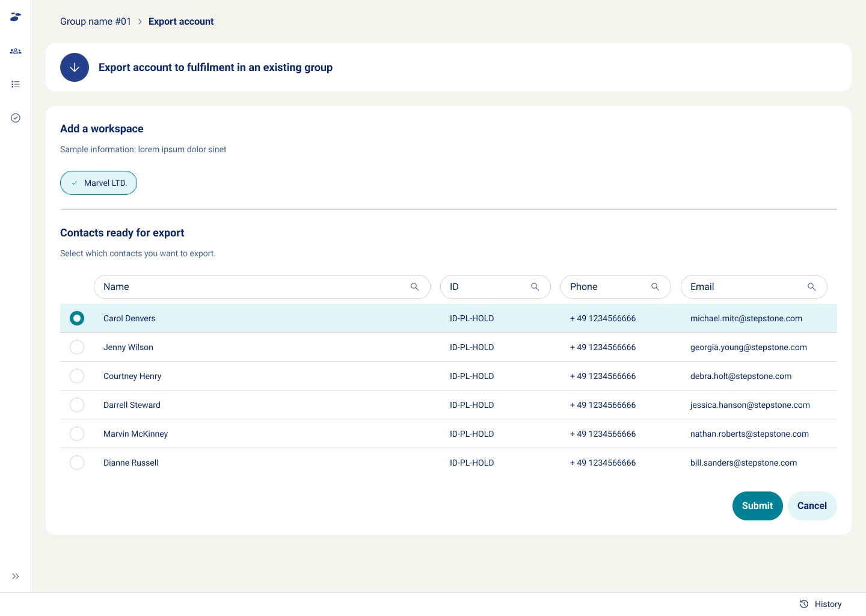The image size is (866, 616).
Task: Select the Dianne Russell radio button
Action: (x=77, y=463)
